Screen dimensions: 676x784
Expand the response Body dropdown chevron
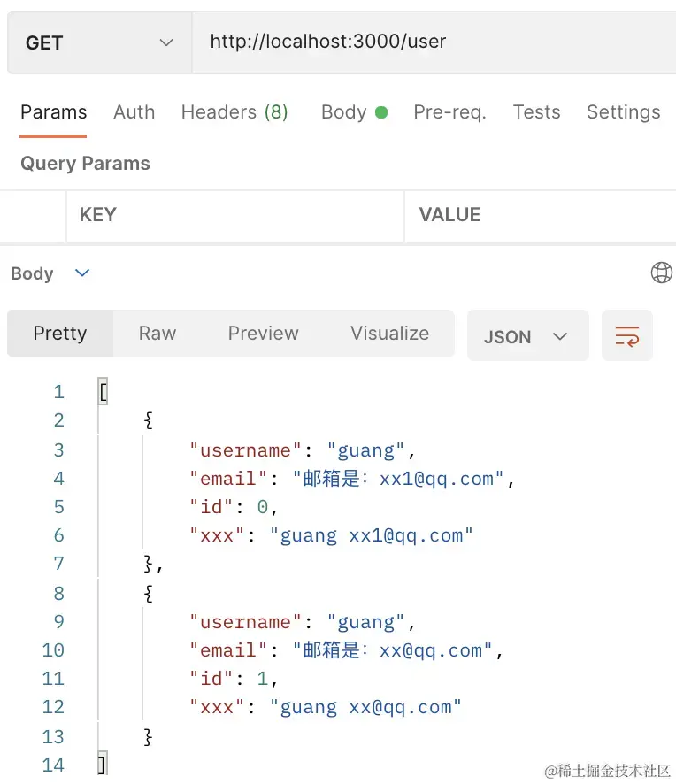(x=82, y=273)
